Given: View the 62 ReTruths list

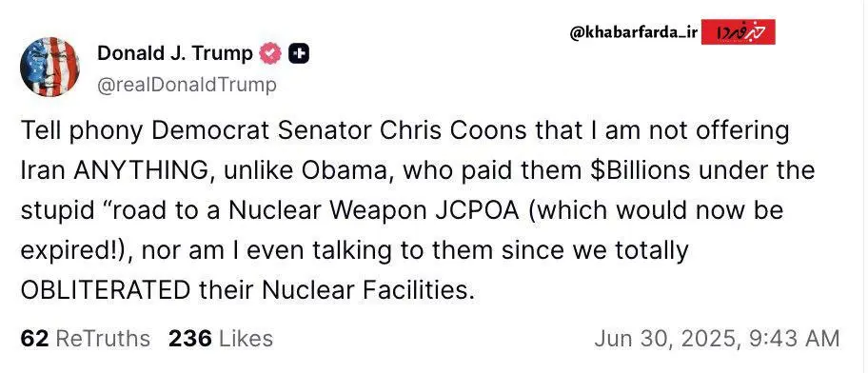Looking at the screenshot, I should point(86,339).
